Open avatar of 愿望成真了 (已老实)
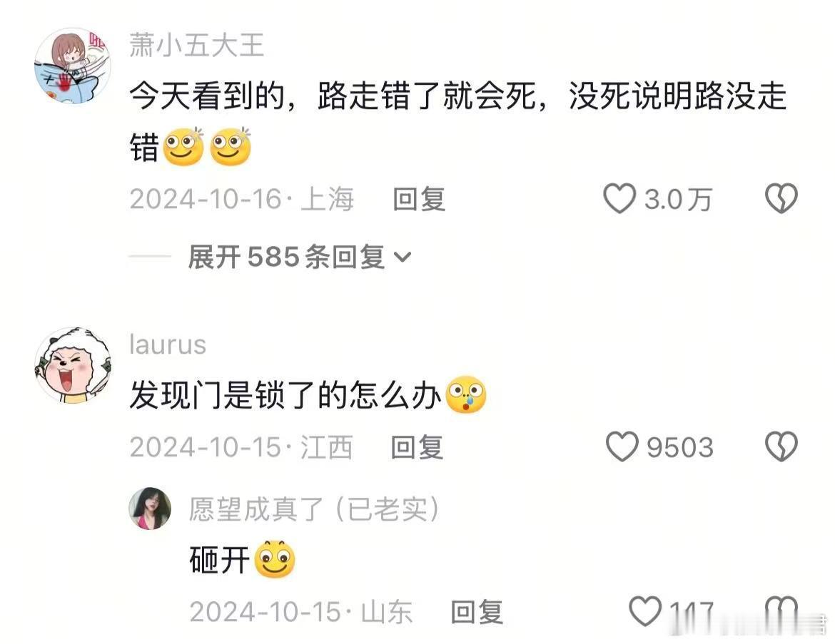Image resolution: width=835 pixels, height=644 pixels. (x=150, y=508)
